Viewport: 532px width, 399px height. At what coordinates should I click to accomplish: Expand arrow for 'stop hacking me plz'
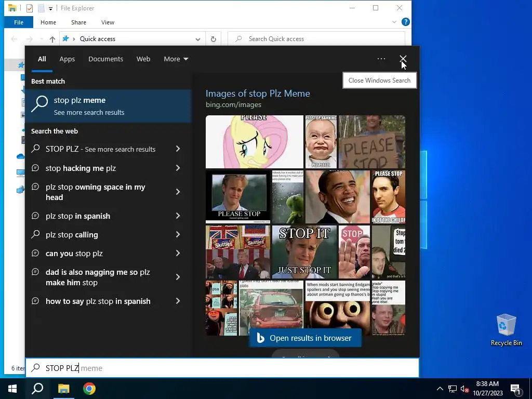click(178, 168)
